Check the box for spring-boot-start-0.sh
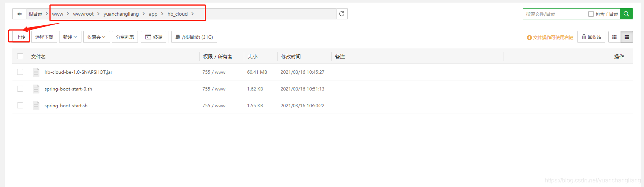This screenshot has height=187, width=644. 20,89
